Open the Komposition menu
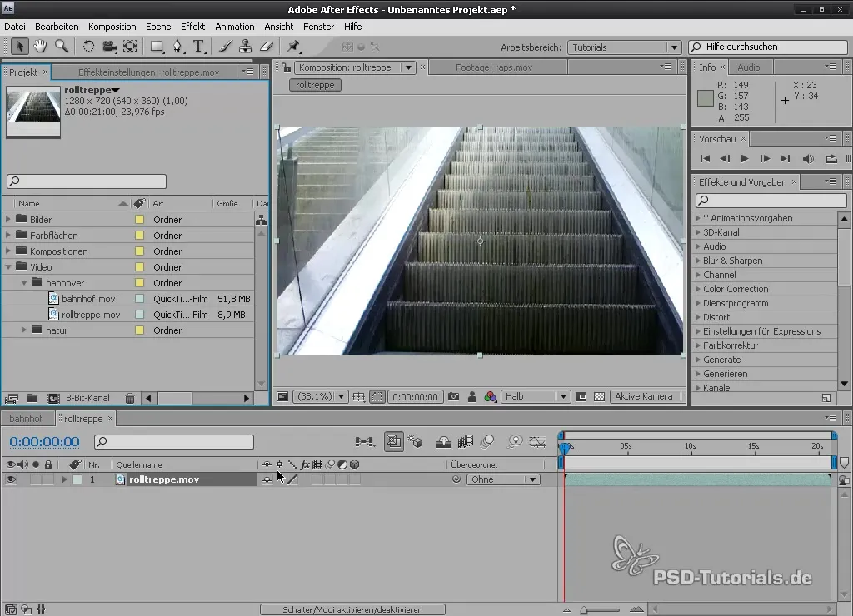The width and height of the screenshot is (853, 616). (112, 27)
